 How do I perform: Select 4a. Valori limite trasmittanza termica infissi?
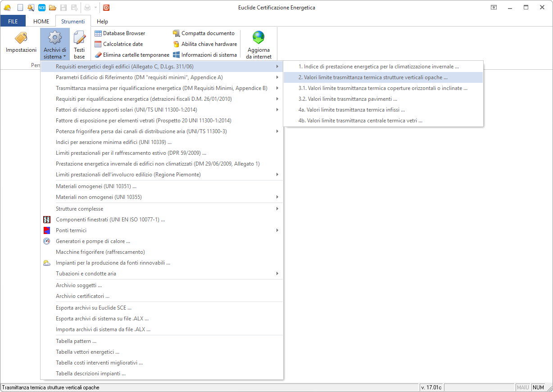point(351,110)
